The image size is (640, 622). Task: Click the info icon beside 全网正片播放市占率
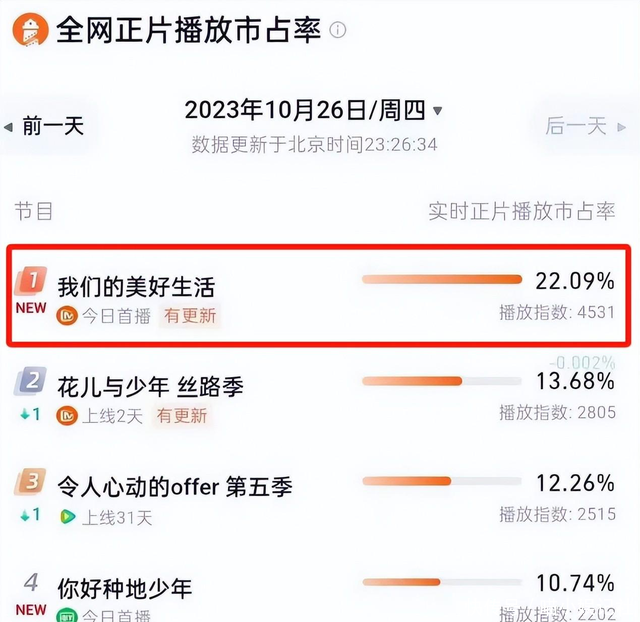click(338, 30)
